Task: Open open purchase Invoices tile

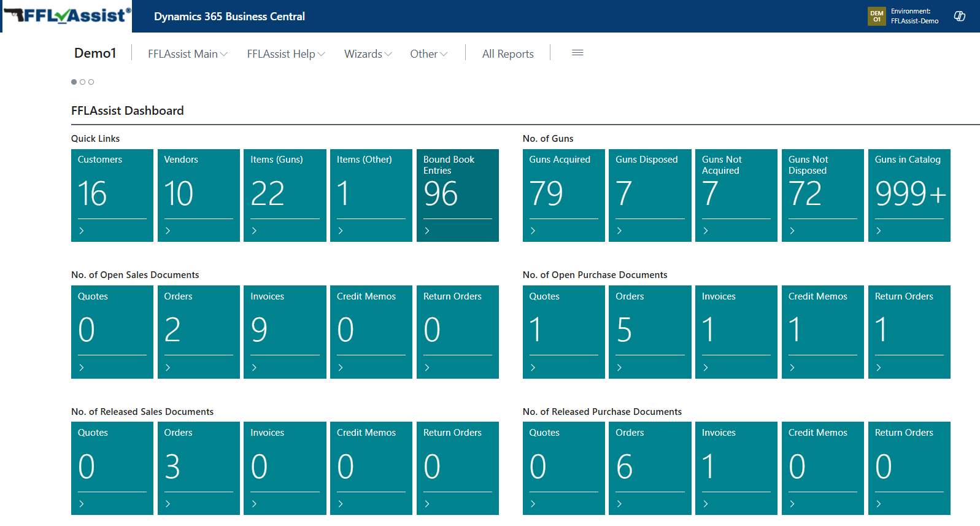Action: [x=736, y=332]
